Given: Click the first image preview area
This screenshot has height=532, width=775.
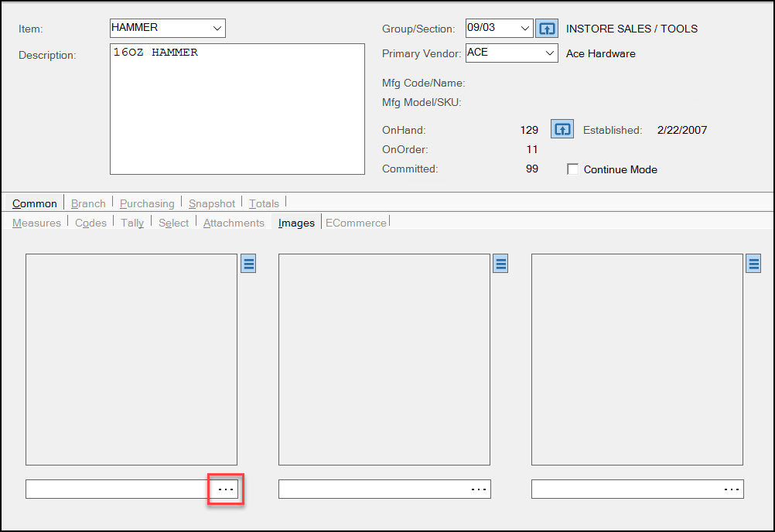Looking at the screenshot, I should pos(131,359).
